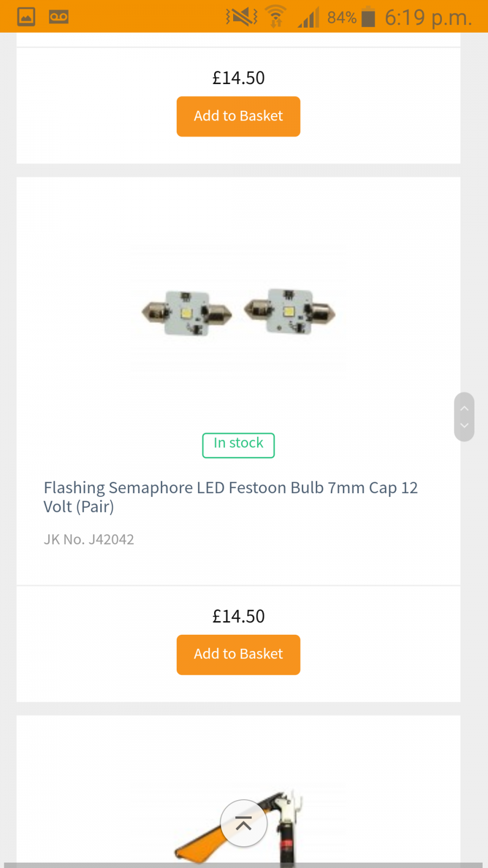The image size is (488, 868).
Task: Tap the voicemail icon in status bar
Action: coord(59,17)
